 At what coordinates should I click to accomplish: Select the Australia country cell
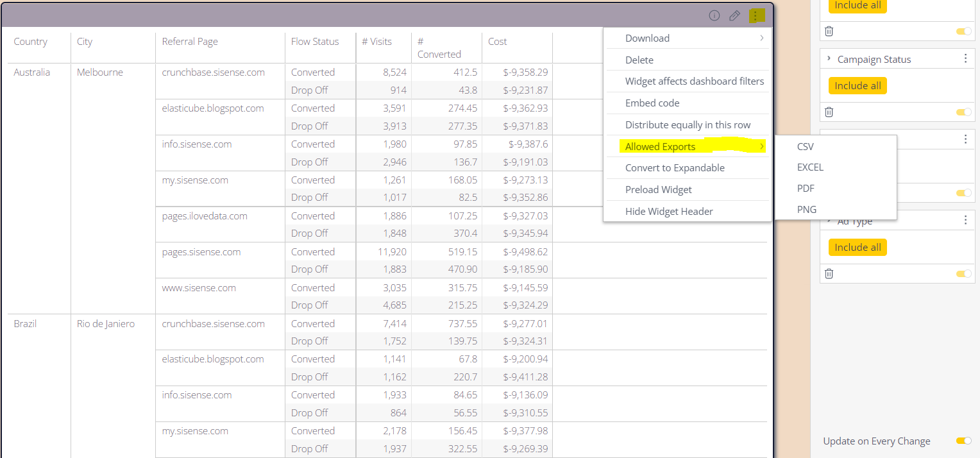(32, 72)
